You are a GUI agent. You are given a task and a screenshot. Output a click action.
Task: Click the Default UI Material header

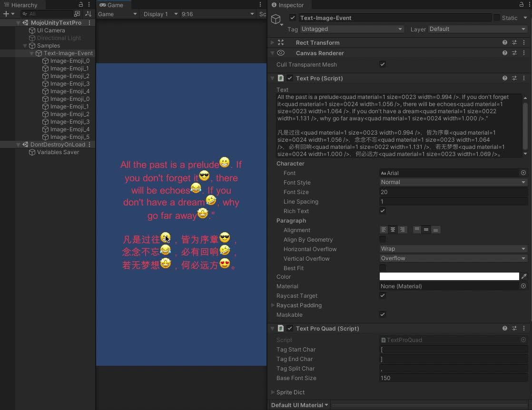pos(299,405)
